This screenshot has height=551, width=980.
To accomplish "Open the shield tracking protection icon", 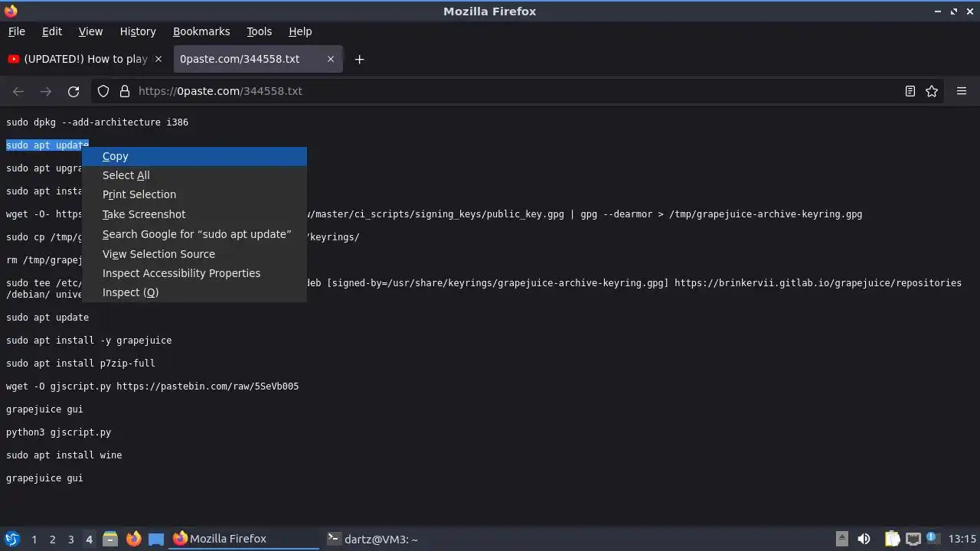I will pos(103,91).
